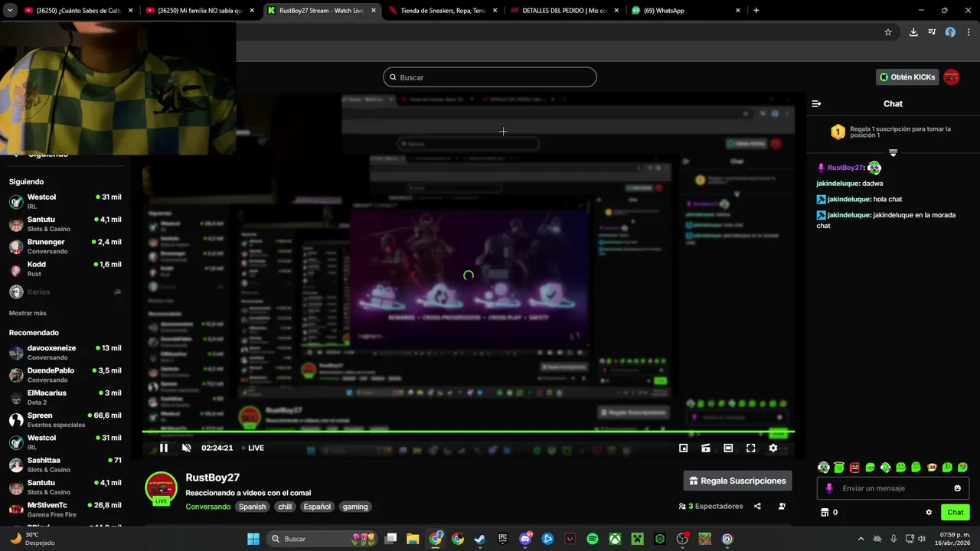Screen dimensions: 980x551
Task: Switch to the ¿Cuánto Sabes de Cultura YouTube tab
Action: [x=79, y=11]
